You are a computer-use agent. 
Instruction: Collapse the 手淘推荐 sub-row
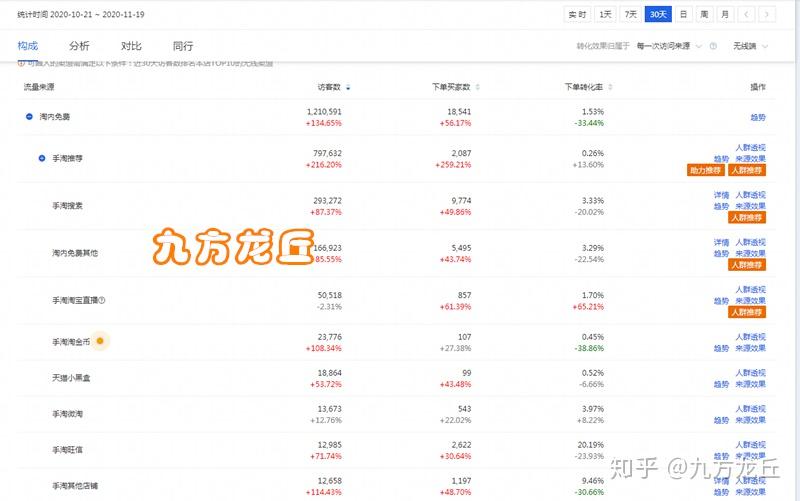(42, 158)
